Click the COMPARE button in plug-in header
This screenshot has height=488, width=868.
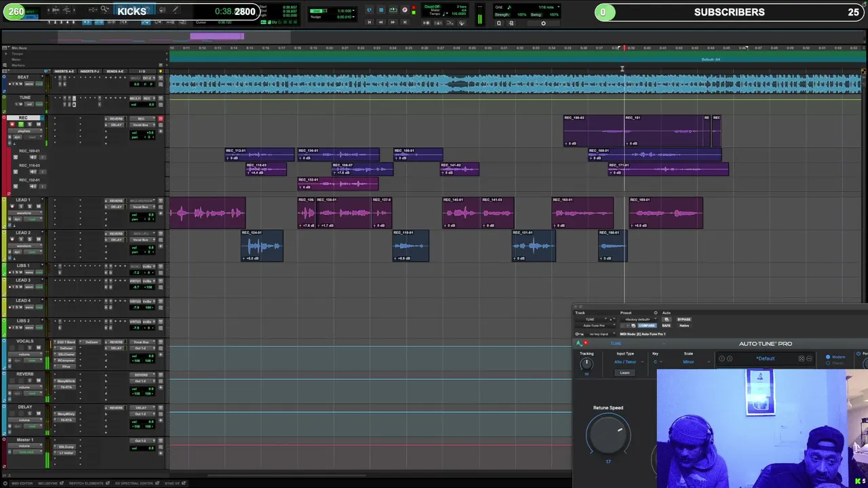point(648,325)
